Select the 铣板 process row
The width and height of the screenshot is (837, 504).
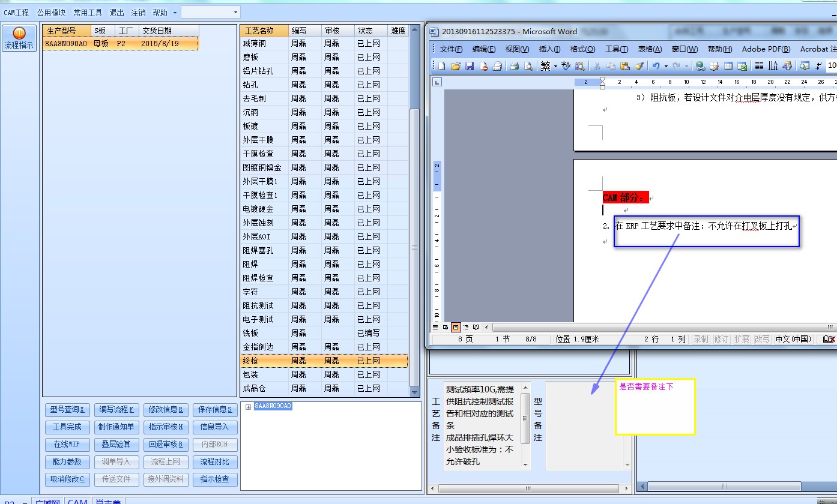point(324,333)
